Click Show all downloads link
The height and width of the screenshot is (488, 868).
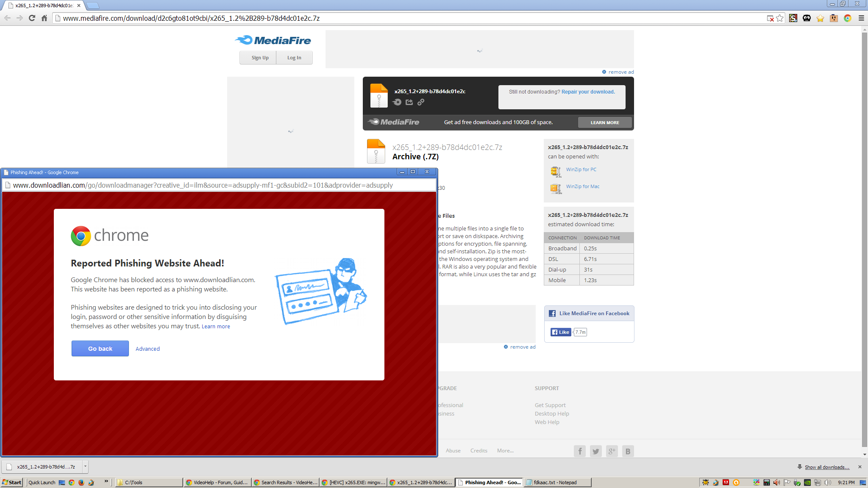point(827,467)
